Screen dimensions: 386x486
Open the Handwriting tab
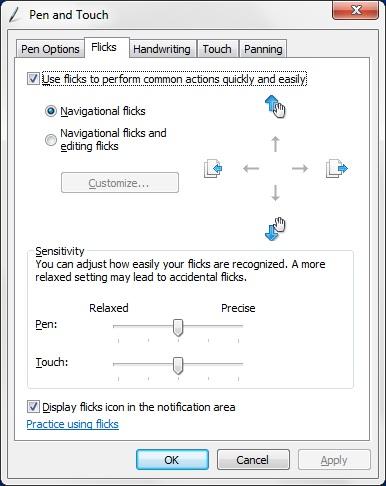162,49
